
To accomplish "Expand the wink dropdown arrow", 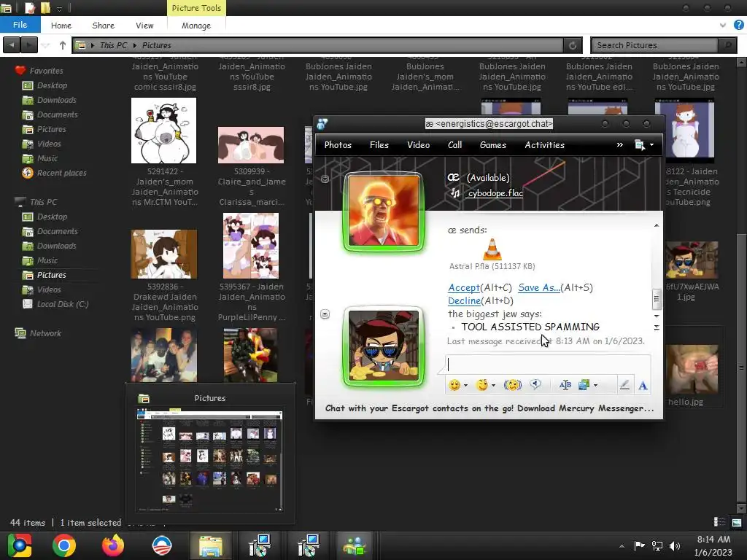I will click(x=494, y=386).
